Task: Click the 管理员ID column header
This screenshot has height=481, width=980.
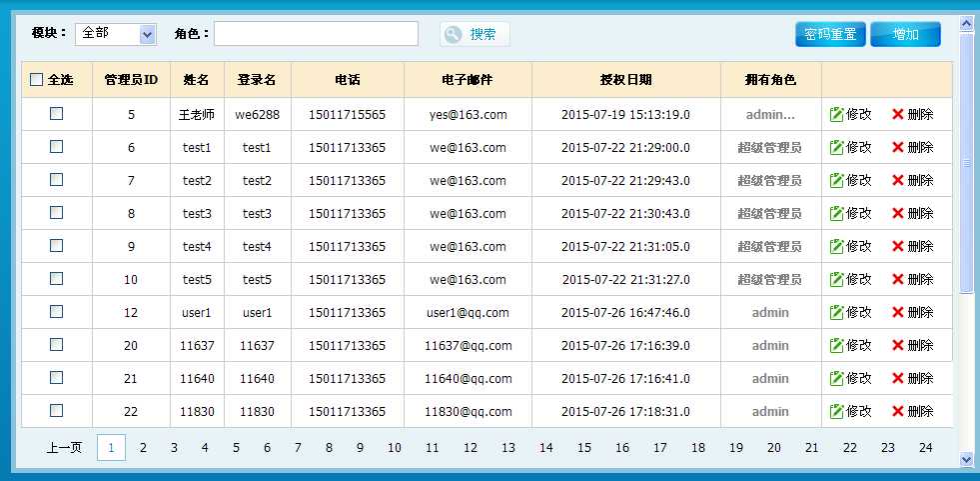Action: (x=131, y=79)
